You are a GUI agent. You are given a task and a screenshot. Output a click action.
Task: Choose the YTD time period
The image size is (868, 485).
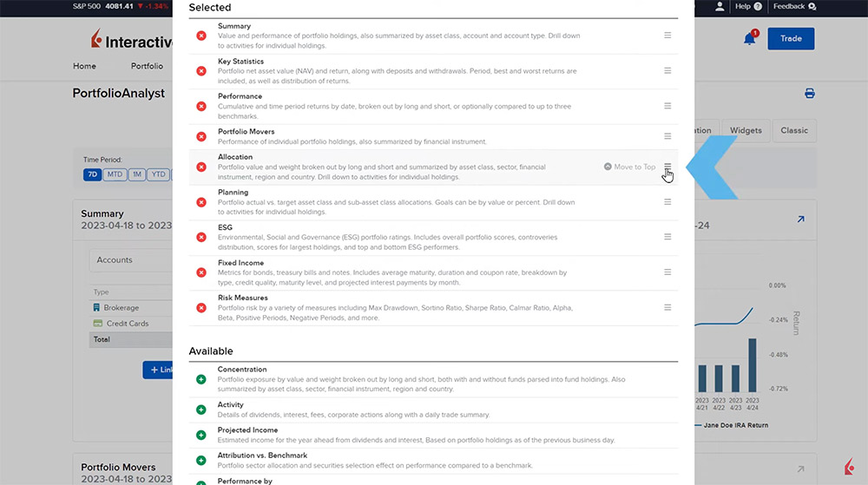pyautogui.click(x=158, y=174)
